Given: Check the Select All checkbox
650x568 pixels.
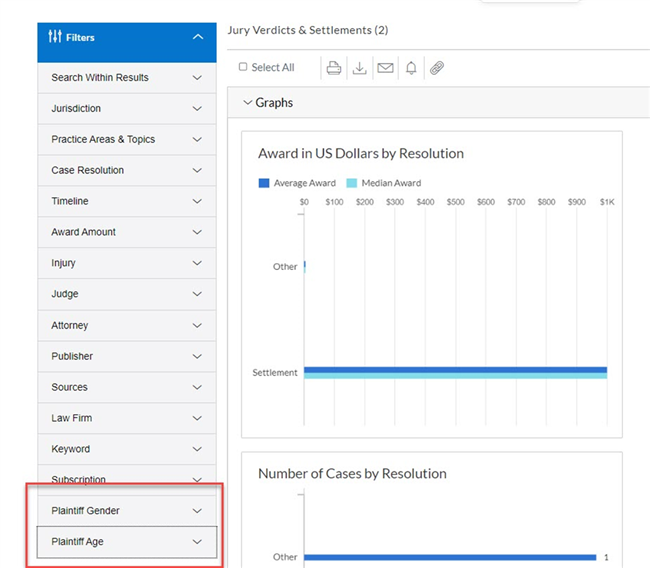Looking at the screenshot, I should (x=243, y=67).
